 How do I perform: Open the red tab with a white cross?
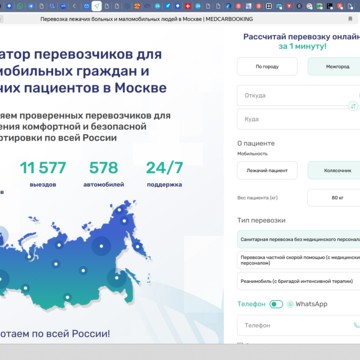188,6
